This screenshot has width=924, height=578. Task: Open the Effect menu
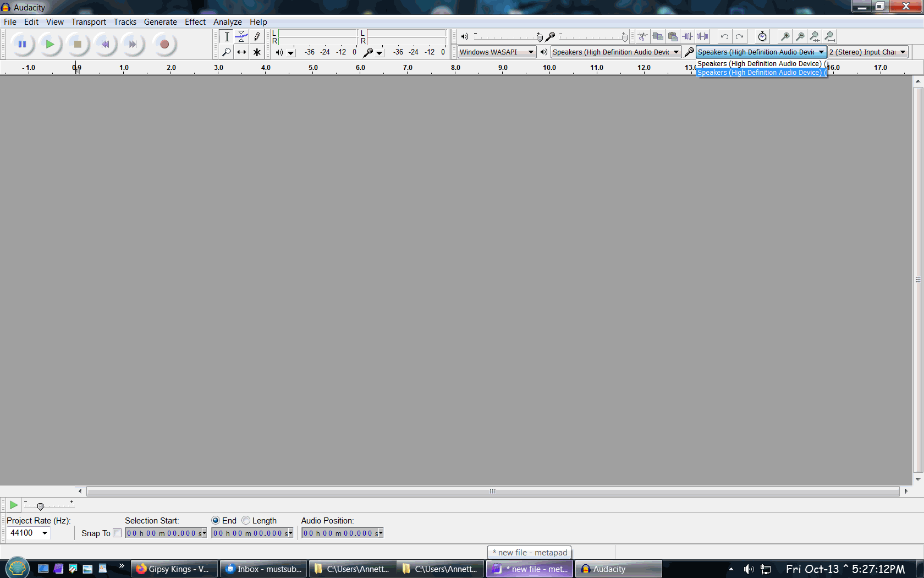click(x=195, y=22)
